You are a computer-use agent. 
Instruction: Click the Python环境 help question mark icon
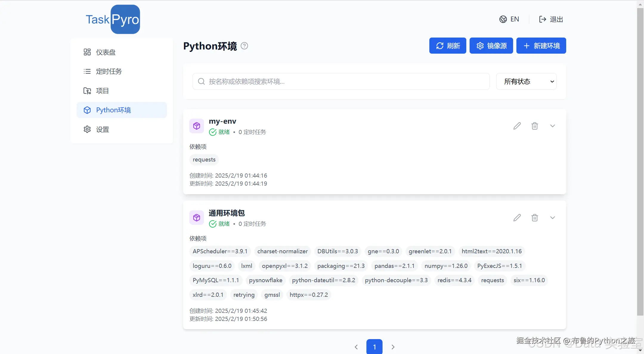(244, 46)
